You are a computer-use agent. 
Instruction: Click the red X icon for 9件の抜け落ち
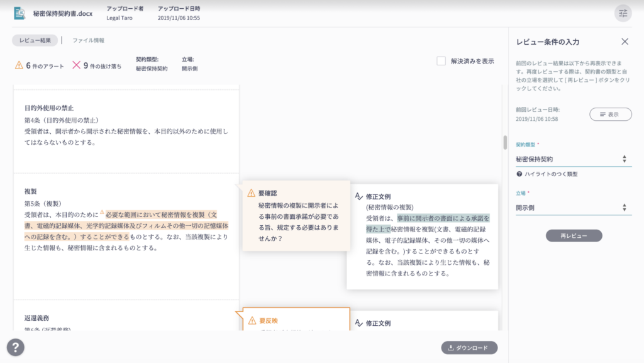click(77, 65)
